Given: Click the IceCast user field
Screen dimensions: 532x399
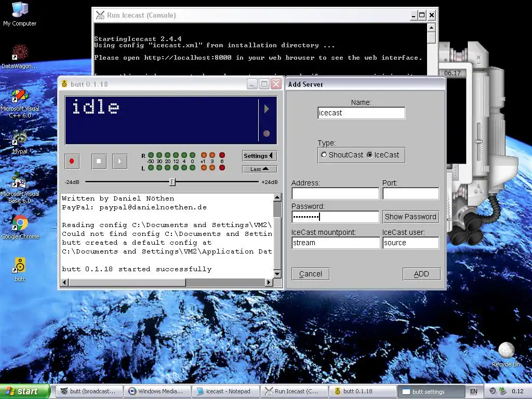Looking at the screenshot, I should click(x=410, y=243).
